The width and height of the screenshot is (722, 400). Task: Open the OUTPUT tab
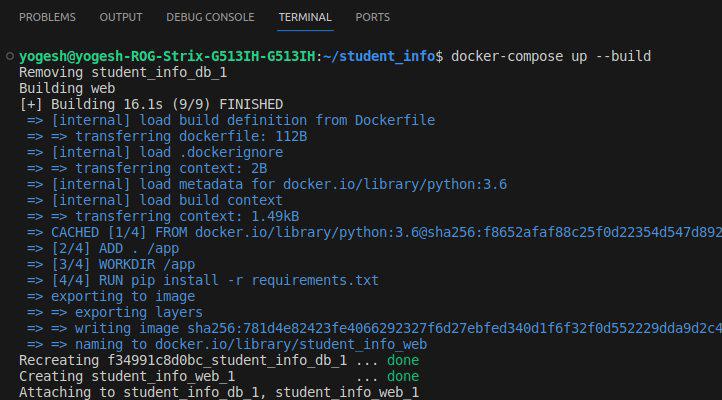(x=121, y=17)
